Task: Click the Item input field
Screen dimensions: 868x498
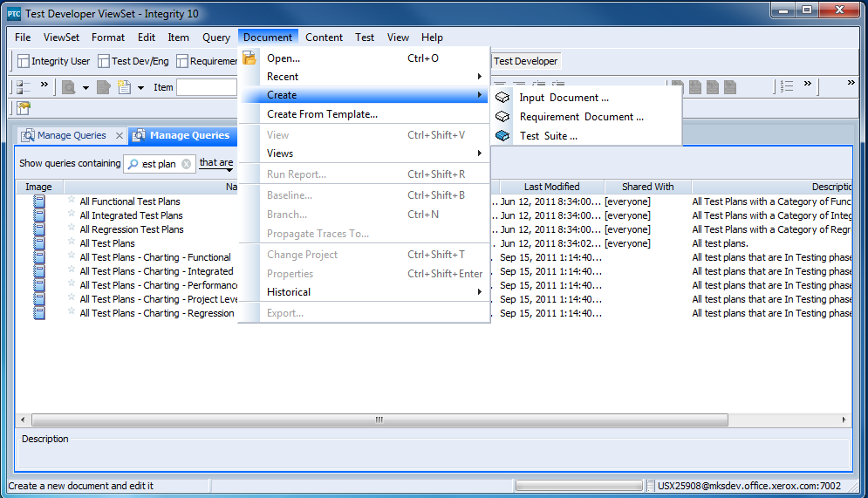Action: coord(207,87)
